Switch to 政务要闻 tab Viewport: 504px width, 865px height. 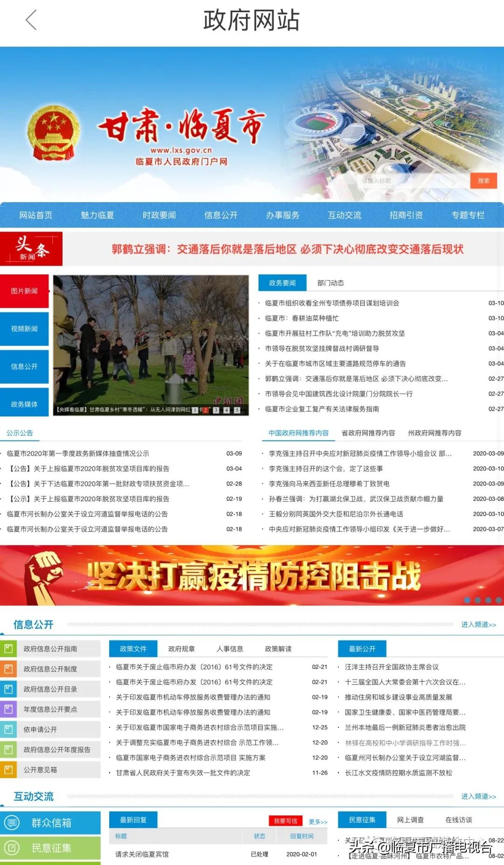pos(282,283)
